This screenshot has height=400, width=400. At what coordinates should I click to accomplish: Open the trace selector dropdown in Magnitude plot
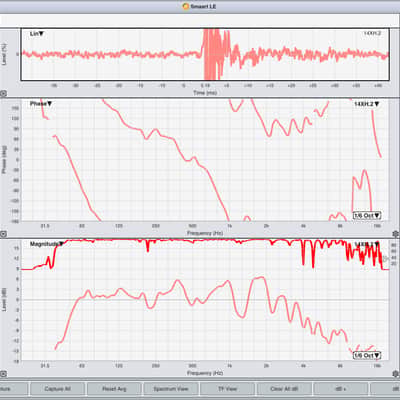(366, 244)
